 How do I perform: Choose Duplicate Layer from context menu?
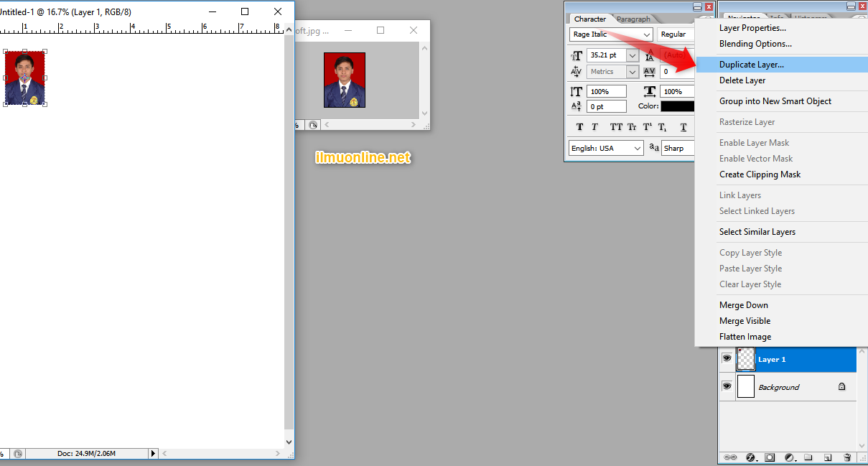(752, 65)
